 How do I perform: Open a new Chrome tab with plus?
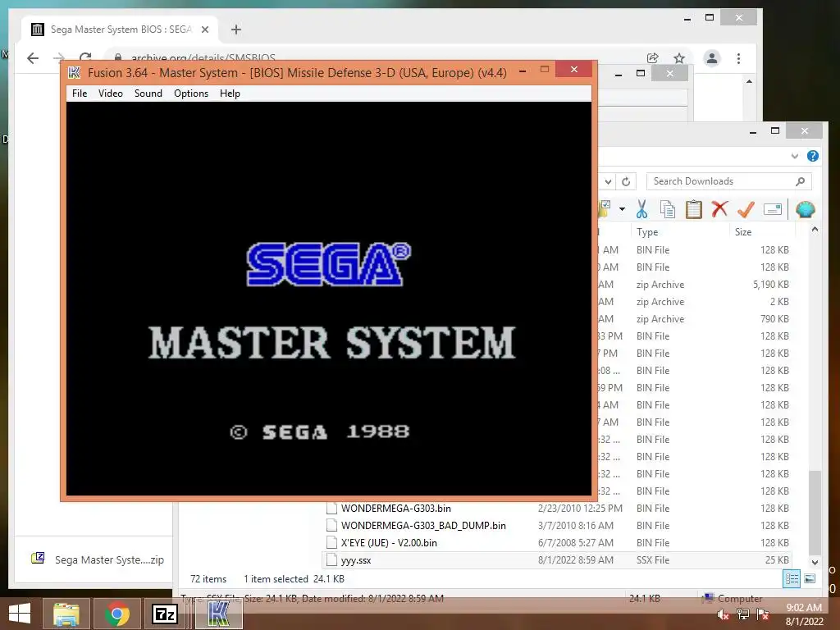[236, 30]
